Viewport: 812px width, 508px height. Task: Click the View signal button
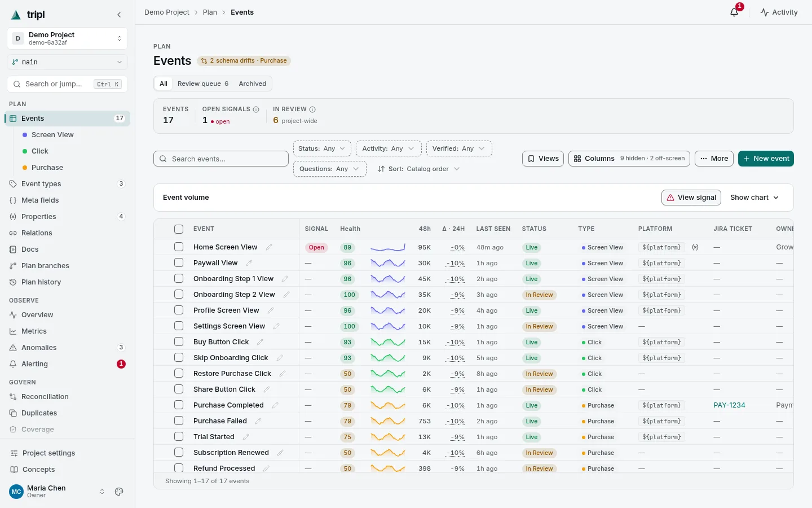[691, 198]
